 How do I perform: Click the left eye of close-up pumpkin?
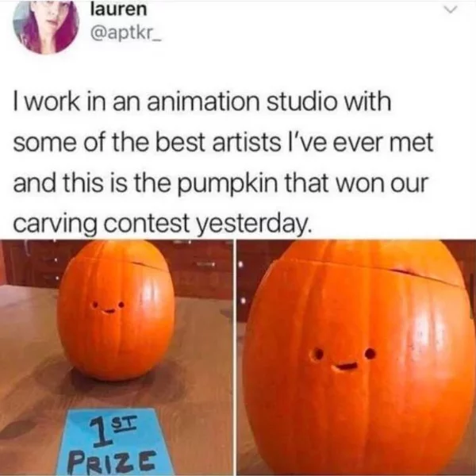click(317, 355)
